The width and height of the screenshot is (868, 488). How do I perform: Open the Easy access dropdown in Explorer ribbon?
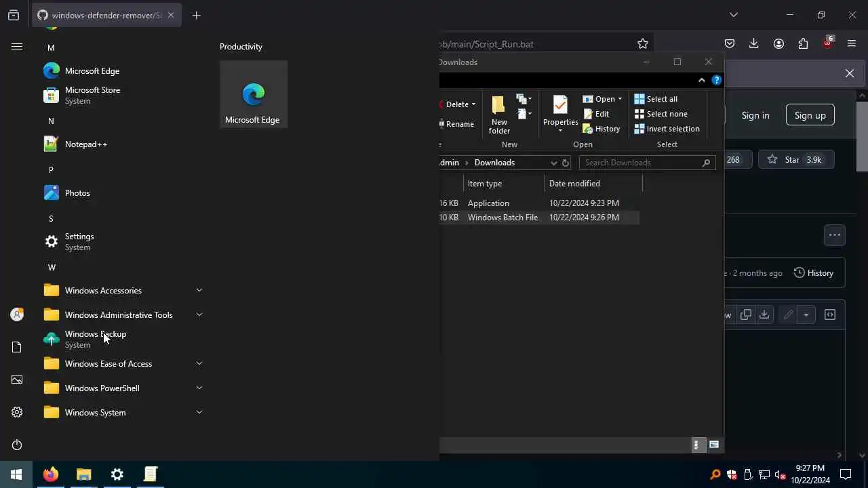[524, 114]
